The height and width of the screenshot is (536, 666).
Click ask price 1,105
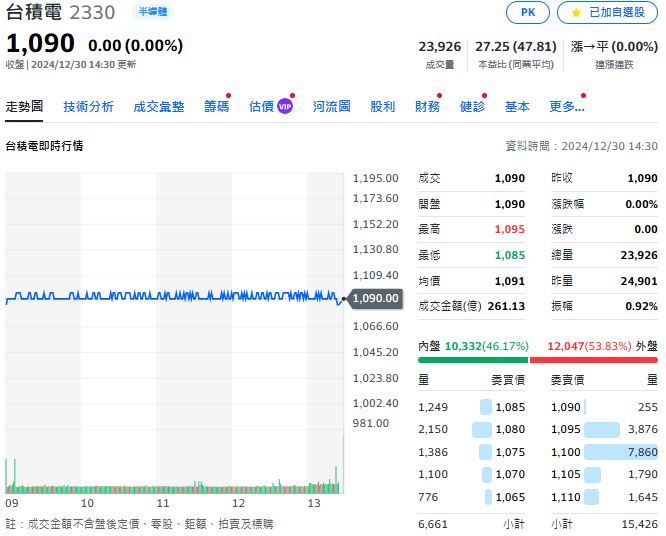565,474
